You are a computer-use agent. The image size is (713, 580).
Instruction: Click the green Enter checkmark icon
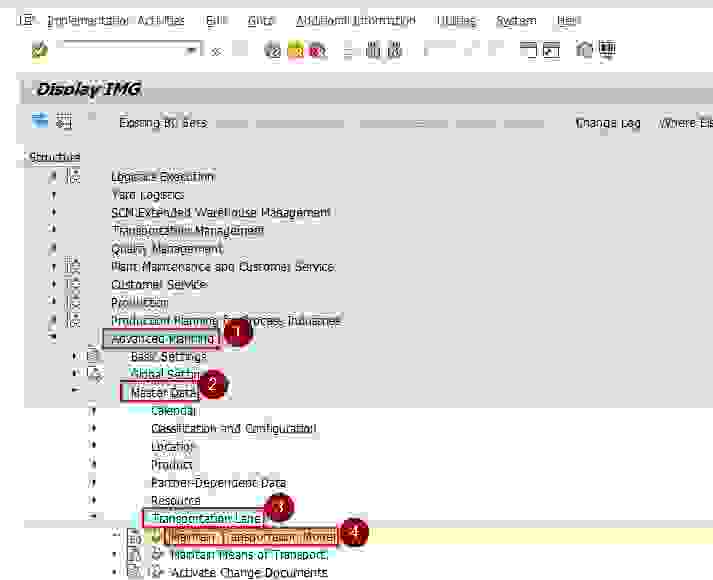click(x=40, y=50)
